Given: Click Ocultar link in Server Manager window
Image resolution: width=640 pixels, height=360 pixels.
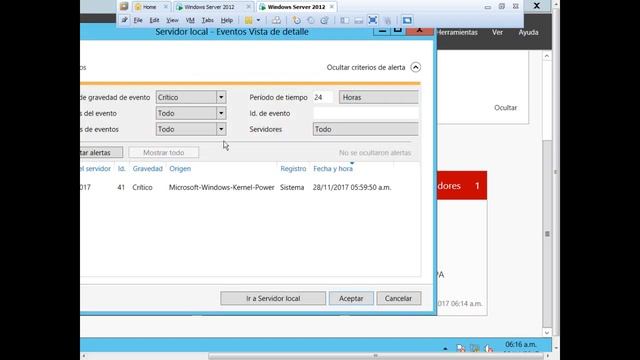Looking at the screenshot, I should (x=505, y=108).
